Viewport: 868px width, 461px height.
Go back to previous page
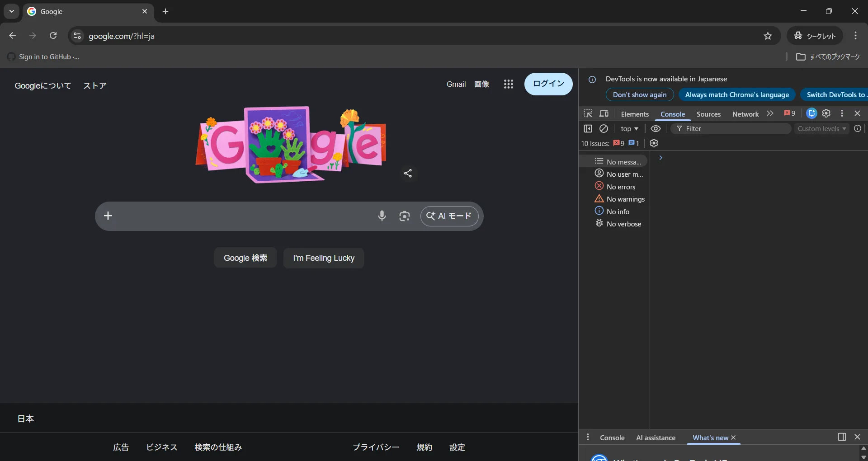[x=13, y=36]
